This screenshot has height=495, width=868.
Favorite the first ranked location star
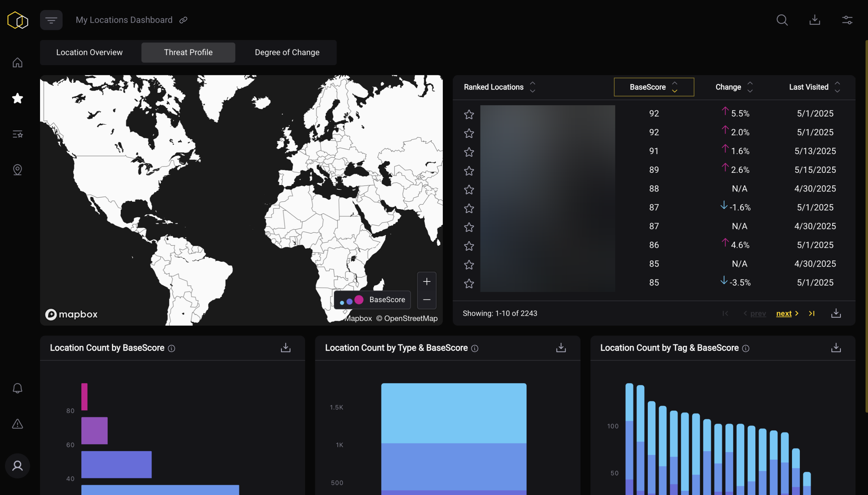point(469,114)
